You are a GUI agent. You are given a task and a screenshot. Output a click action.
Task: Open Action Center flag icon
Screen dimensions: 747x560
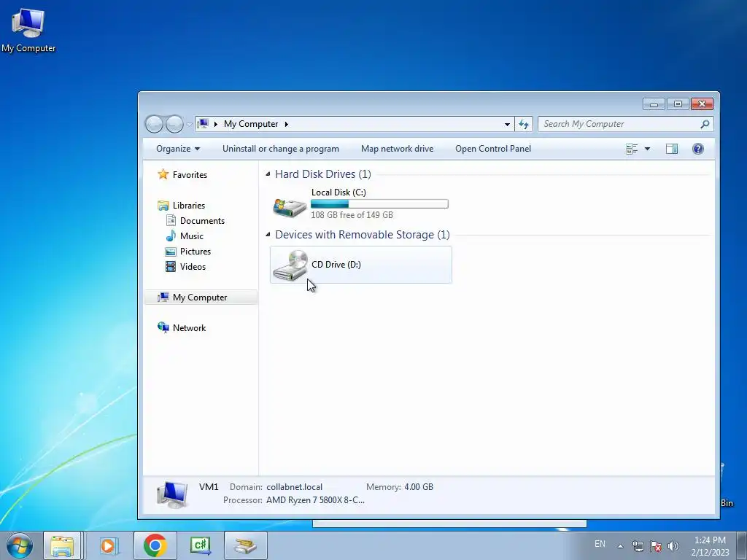point(656,546)
